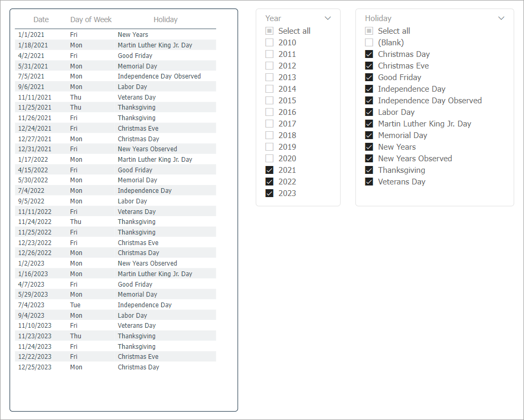Uncheck Independence Day holiday checkbox
Image resolution: width=524 pixels, height=420 pixels.
point(369,89)
